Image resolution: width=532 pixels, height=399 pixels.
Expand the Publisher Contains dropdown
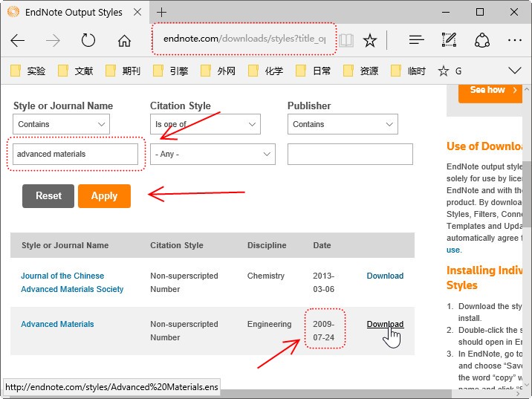click(343, 124)
